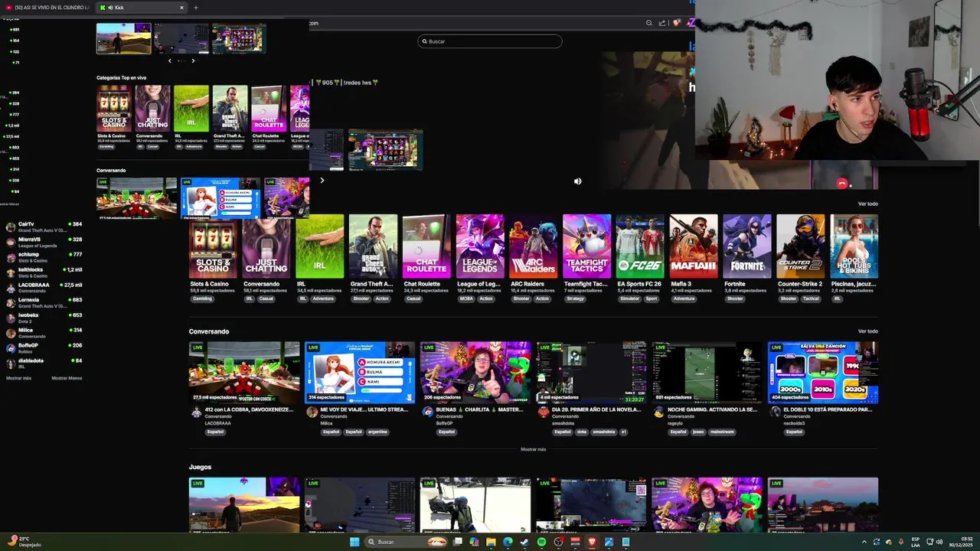Open the Counter-Strike 2 category card
Image resolution: width=980 pixels, height=551 pixels.
801,246
